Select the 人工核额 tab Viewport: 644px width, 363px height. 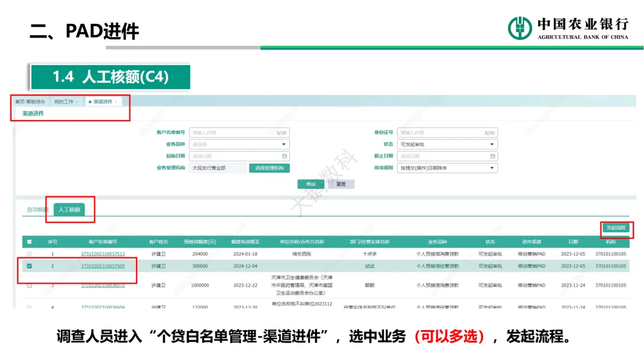pos(69,210)
